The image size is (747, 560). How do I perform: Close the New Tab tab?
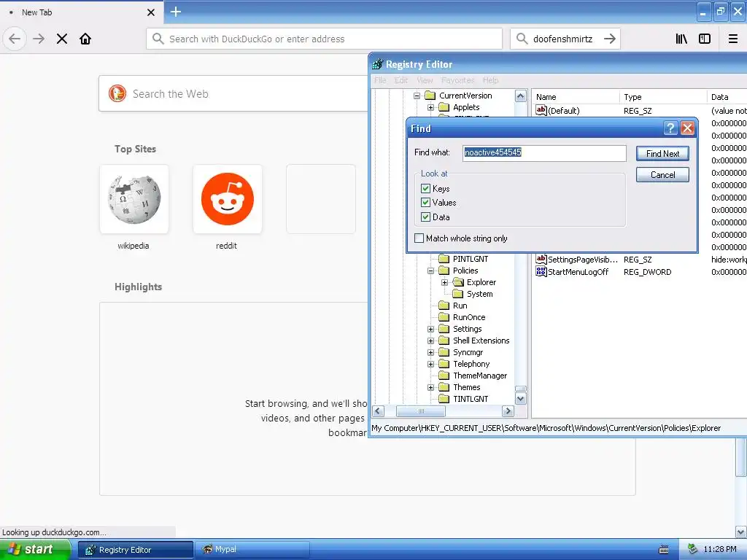tap(150, 12)
